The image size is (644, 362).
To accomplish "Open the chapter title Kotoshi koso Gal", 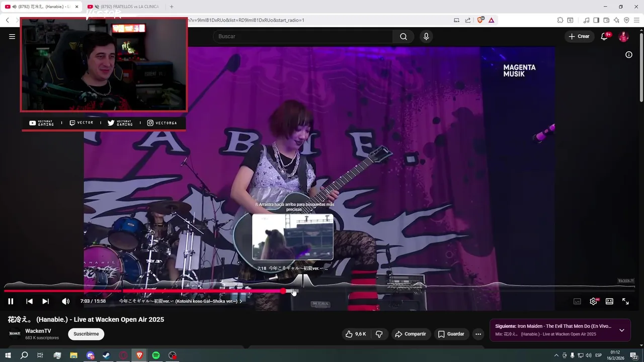I will (180, 301).
